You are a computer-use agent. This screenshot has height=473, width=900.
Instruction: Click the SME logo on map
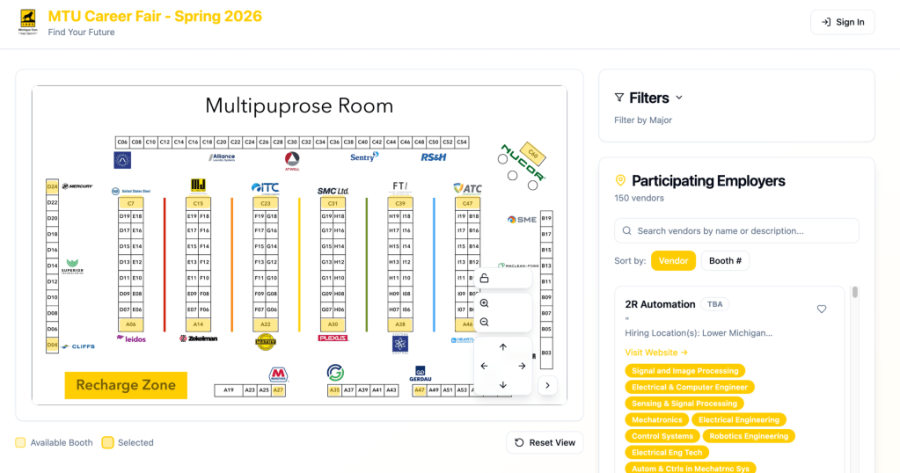[x=522, y=219]
